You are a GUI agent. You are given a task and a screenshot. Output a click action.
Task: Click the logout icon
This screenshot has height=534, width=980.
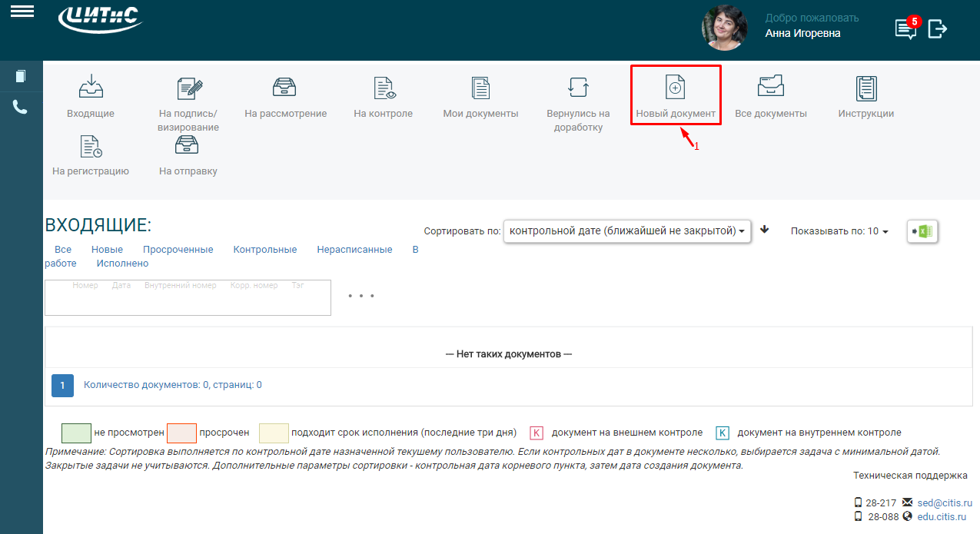coord(938,29)
